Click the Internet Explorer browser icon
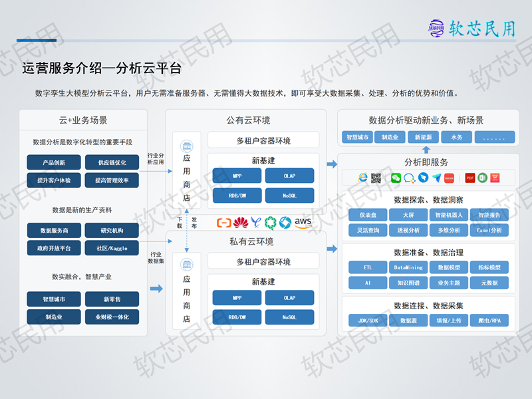This screenshot has width=532, height=399. 362,178
